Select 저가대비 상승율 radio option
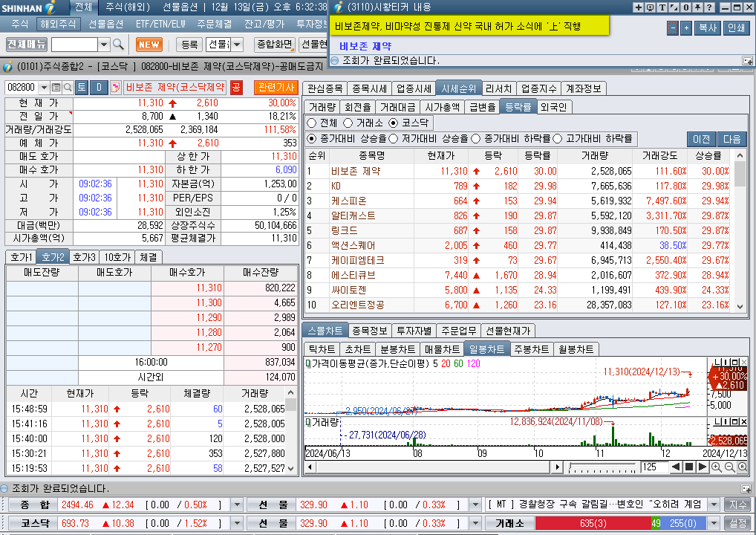Viewport: 756px width, 535px height. tap(394, 139)
